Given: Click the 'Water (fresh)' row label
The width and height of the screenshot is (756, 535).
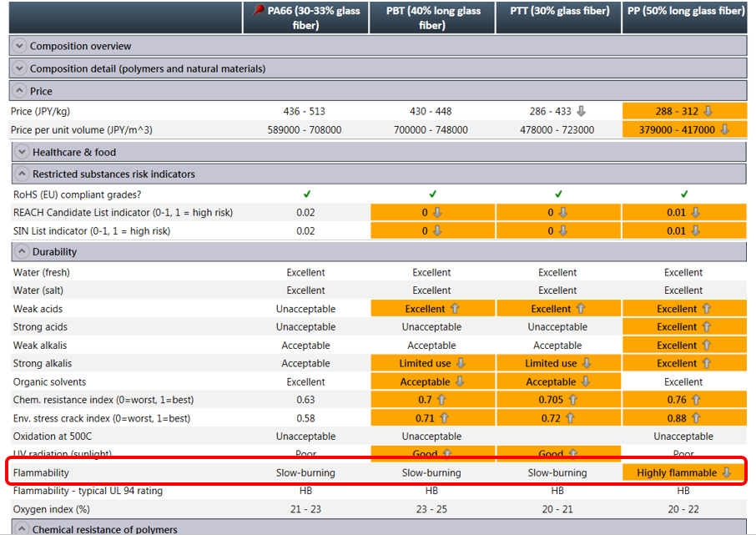Looking at the screenshot, I should click(x=42, y=273).
